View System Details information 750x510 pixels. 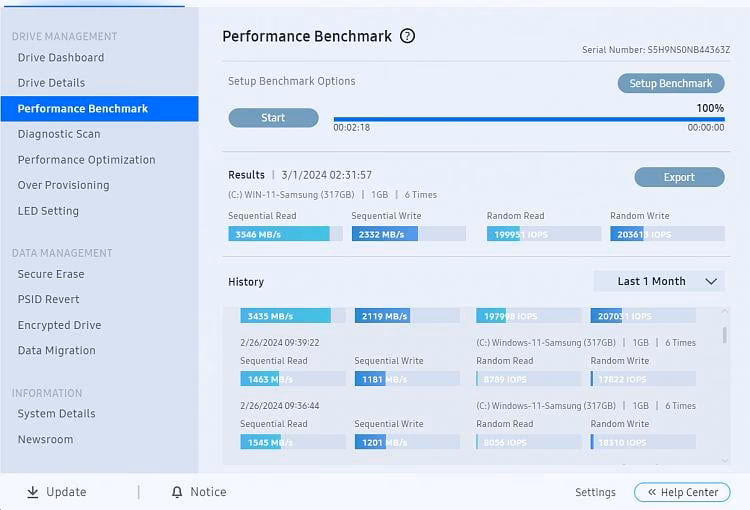coord(57,414)
